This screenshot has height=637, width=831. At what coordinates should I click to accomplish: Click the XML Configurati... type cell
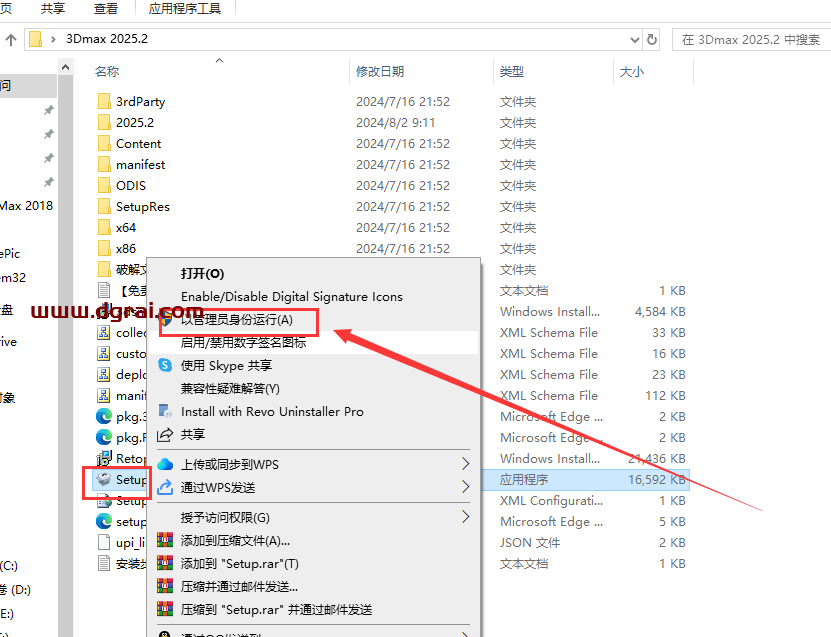click(551, 501)
